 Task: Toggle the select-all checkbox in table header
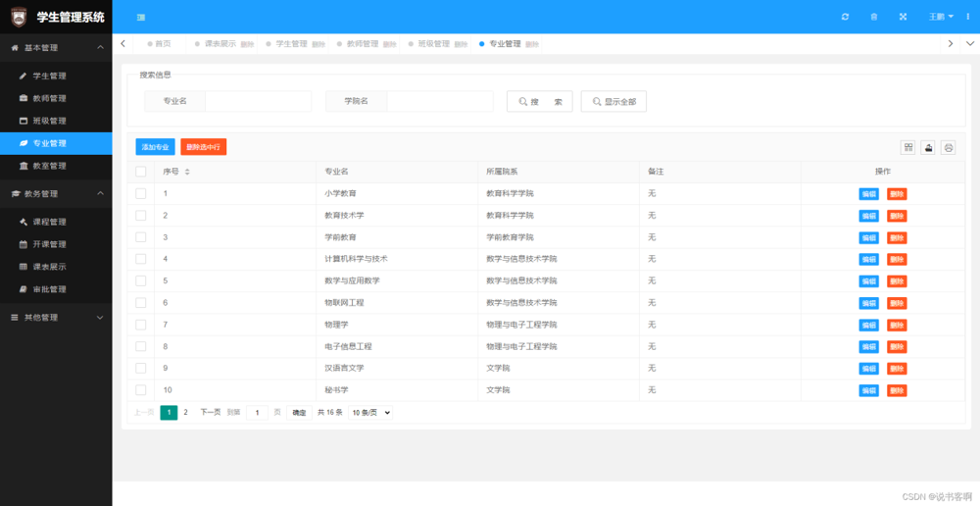140,172
